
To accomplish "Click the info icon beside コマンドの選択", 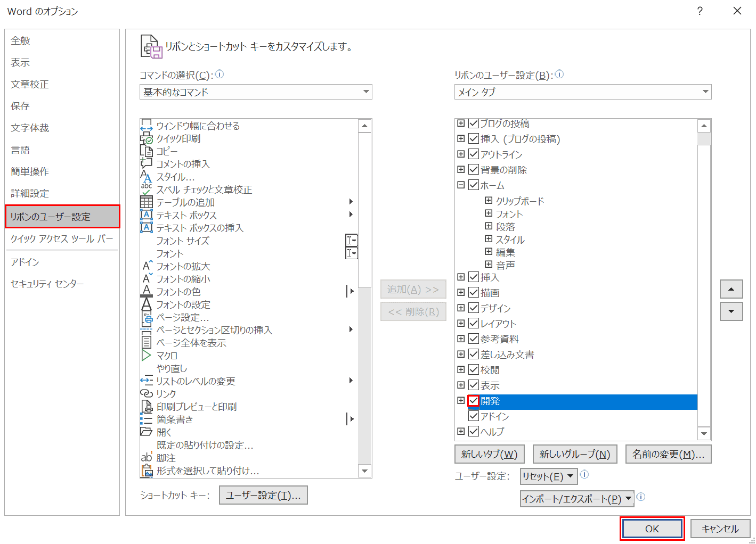I will 219,75.
